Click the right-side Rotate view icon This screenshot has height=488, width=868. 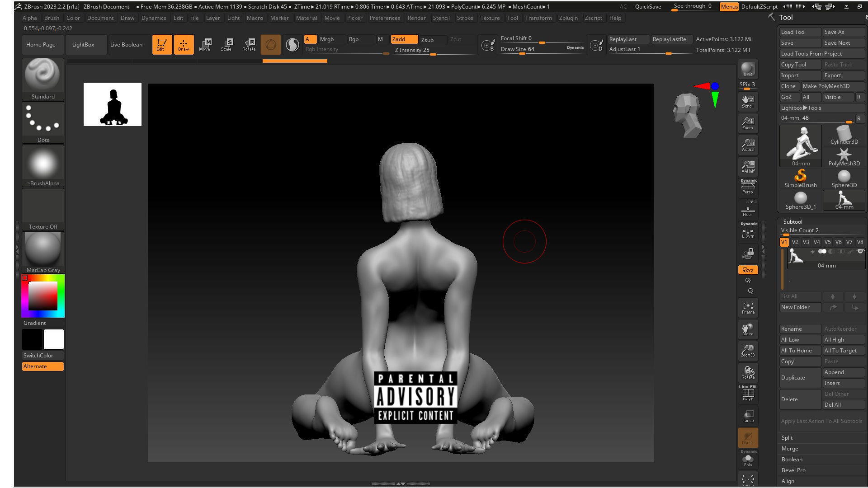point(748,372)
